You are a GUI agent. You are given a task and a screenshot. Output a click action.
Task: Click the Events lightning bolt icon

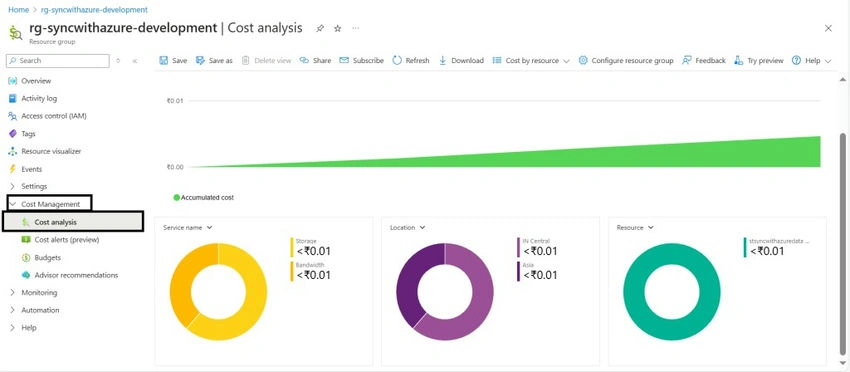[13, 169]
